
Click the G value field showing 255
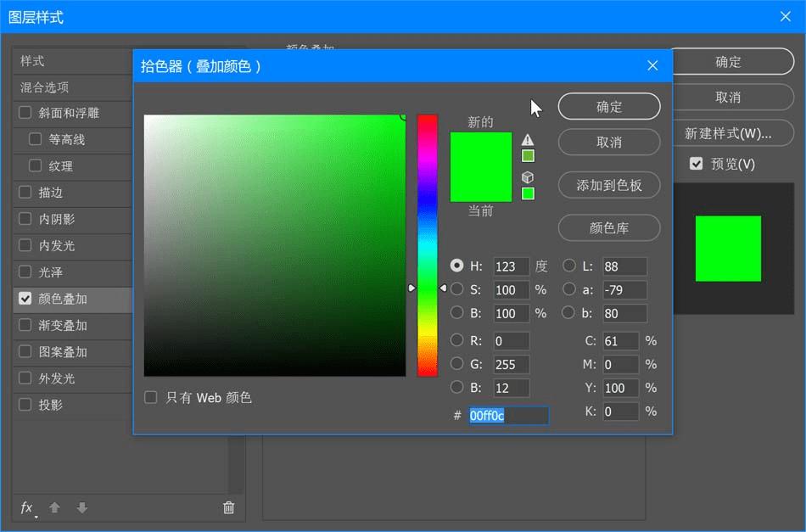(511, 365)
